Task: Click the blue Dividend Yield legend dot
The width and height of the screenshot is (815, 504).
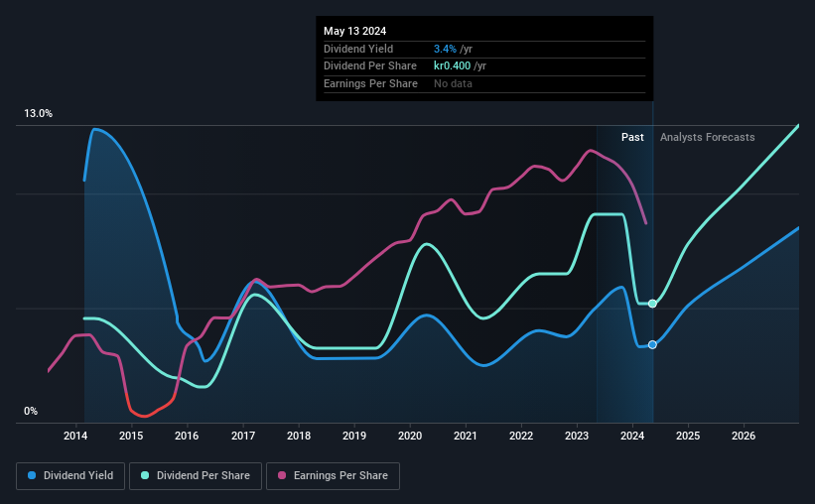Action: click(x=32, y=475)
